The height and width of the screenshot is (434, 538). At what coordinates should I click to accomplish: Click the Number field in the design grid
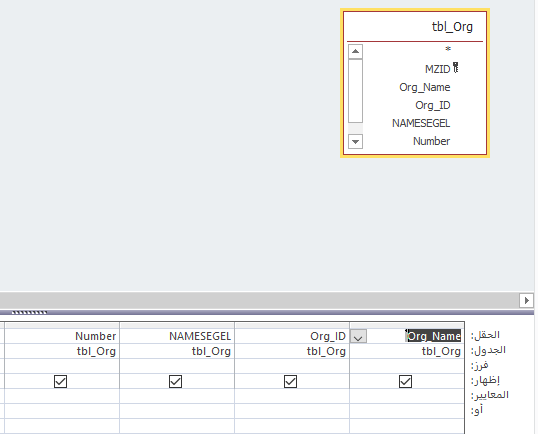coord(62,336)
